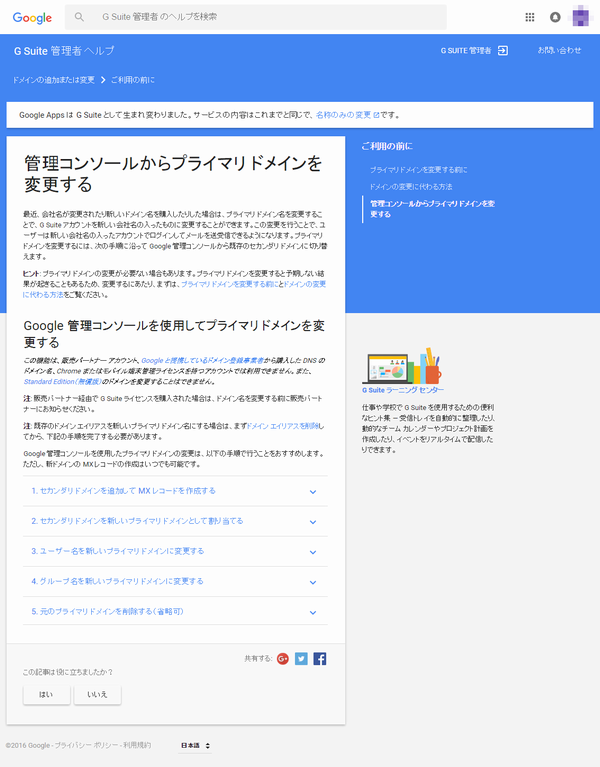This screenshot has height=767, width=600.
Task: Go to ご利用の前に breadcrumb
Action: [133, 80]
